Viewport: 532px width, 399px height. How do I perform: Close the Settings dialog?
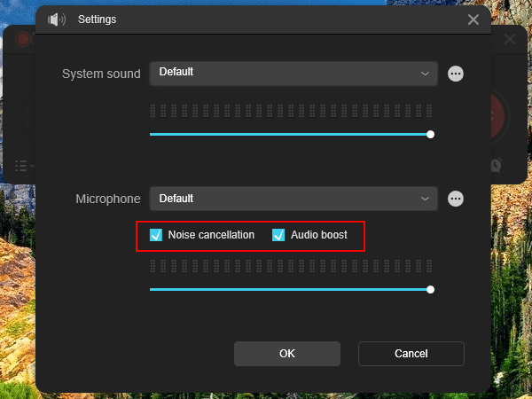(473, 20)
